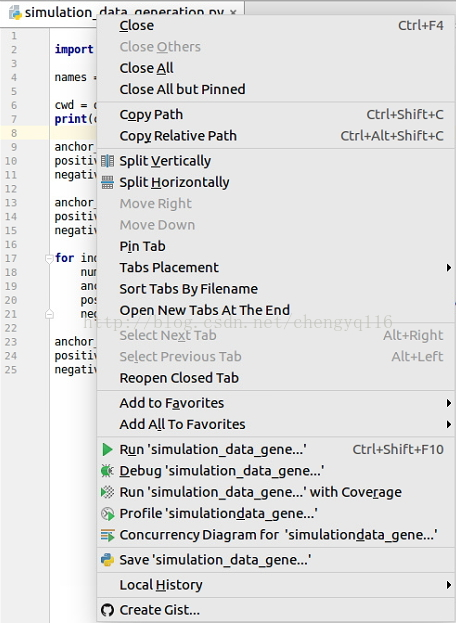456x623 pixels.
Task: Select Close All but Pinned
Action: pyautogui.click(x=276, y=89)
